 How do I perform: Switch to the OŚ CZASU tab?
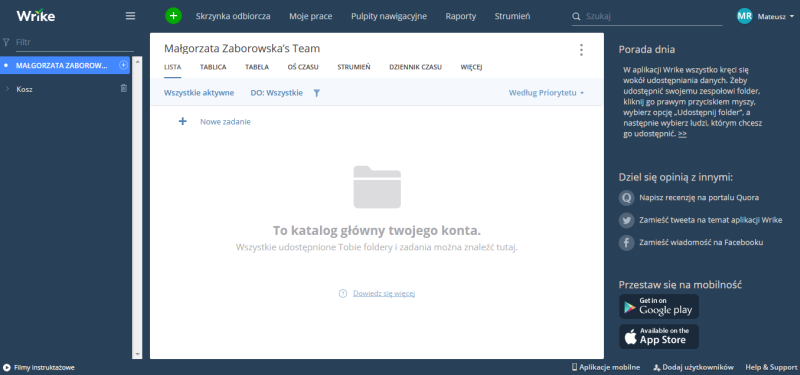303,67
